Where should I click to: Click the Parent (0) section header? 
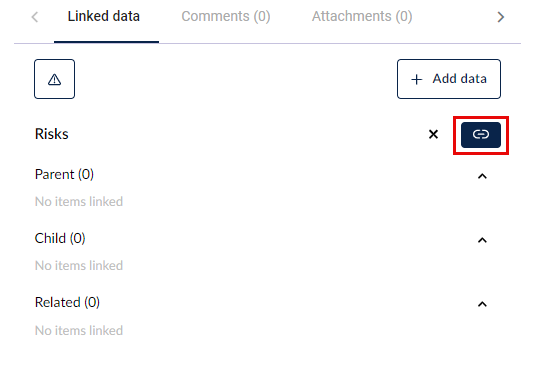(64, 174)
